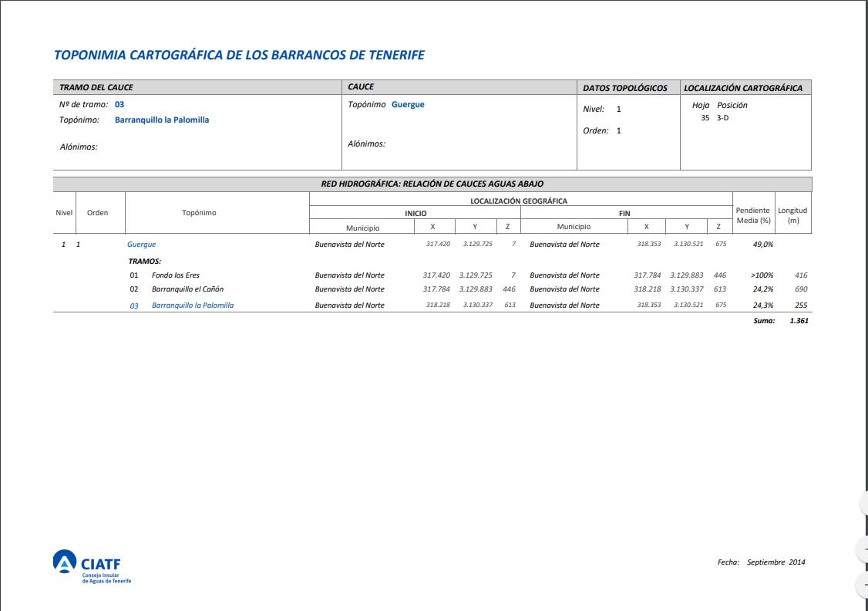Viewport: 868px width, 611px height.
Task: Select 'Consejo Insular de Aguas de Tenerife' caption
Action: point(106,579)
